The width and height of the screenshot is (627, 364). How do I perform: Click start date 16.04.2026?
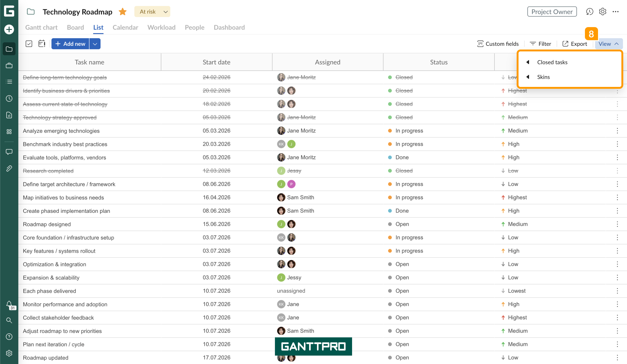click(x=216, y=197)
